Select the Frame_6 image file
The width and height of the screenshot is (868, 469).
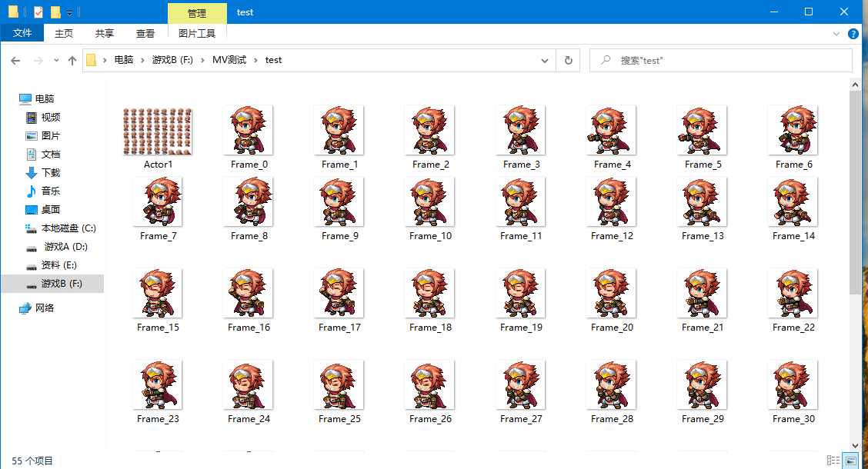point(793,138)
